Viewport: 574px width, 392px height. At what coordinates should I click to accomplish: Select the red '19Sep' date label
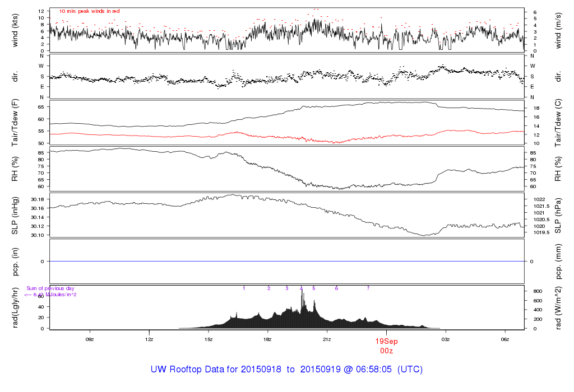click(386, 342)
